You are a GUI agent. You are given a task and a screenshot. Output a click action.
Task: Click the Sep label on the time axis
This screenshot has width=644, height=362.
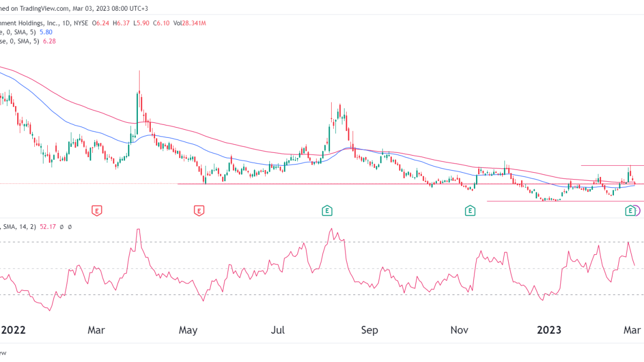coord(369,330)
